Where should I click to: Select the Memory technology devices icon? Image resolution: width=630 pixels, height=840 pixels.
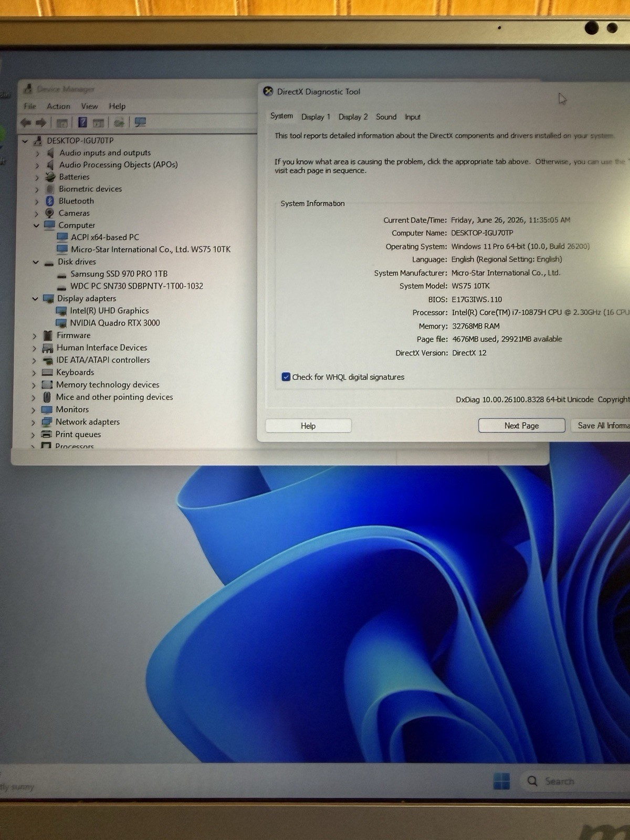[x=47, y=385]
